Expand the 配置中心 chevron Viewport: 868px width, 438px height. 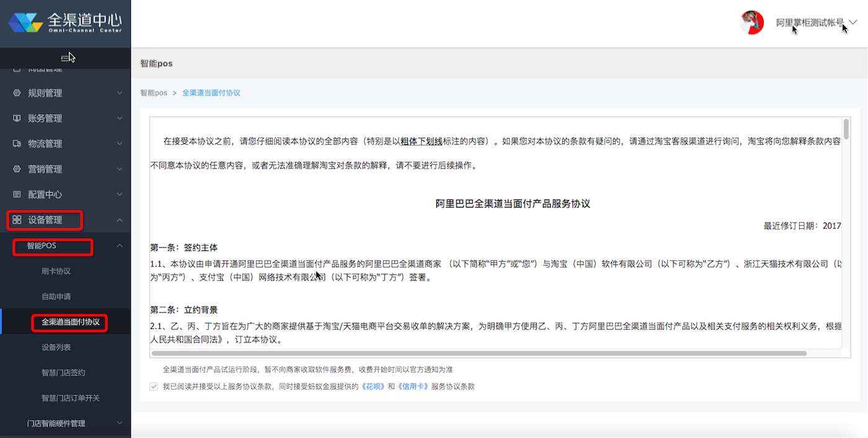[x=120, y=195]
